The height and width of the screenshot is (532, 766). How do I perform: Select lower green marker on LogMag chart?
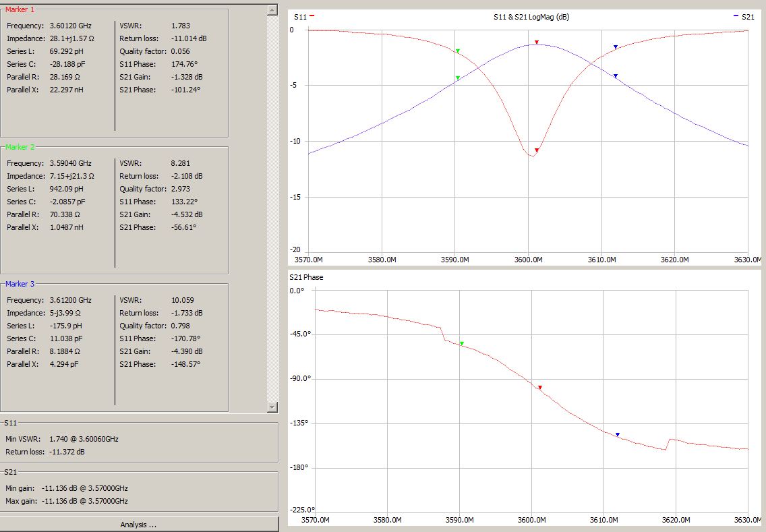(458, 78)
